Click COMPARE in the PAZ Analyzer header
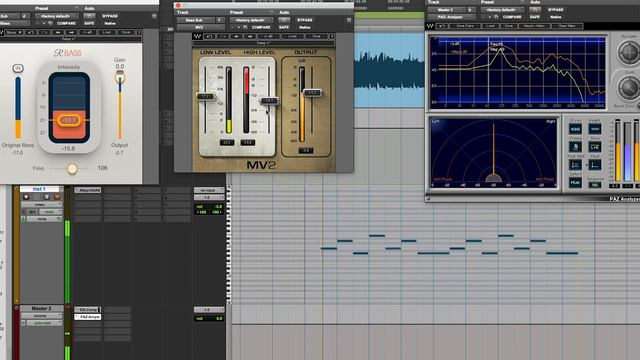The height and width of the screenshot is (360, 640). click(x=512, y=17)
